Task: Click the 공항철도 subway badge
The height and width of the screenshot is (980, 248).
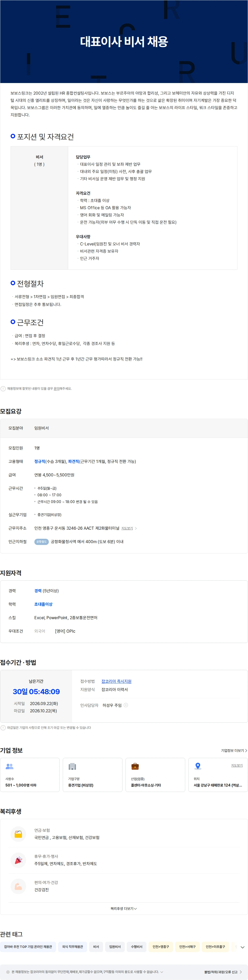Action: pos(41,541)
